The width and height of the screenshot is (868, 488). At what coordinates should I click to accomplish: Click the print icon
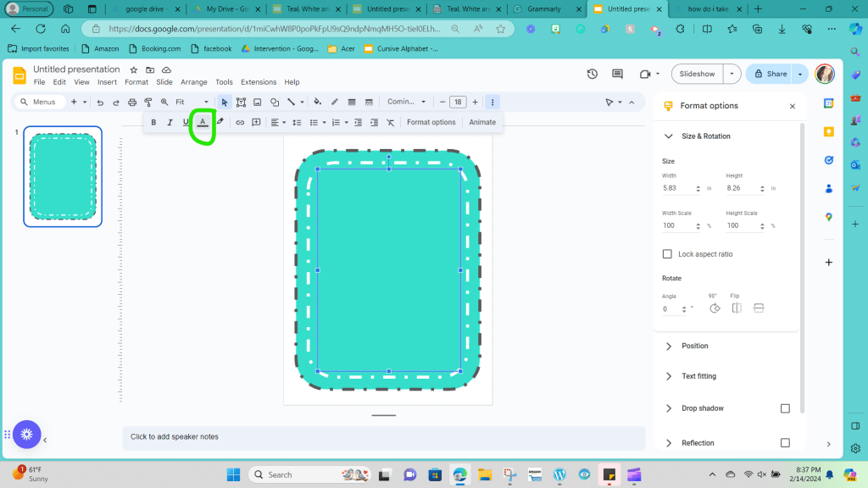click(132, 102)
